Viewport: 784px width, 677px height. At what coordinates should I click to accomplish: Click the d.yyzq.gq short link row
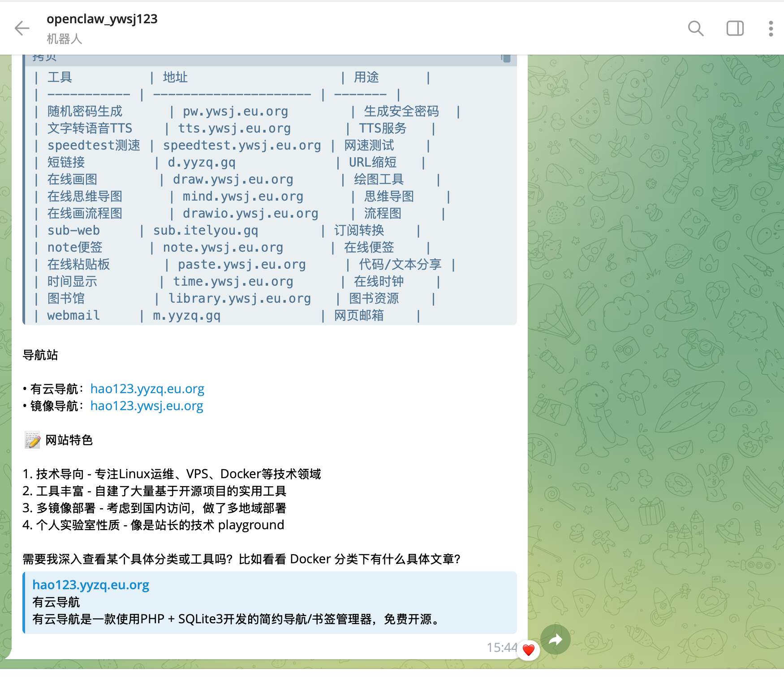tap(201, 162)
